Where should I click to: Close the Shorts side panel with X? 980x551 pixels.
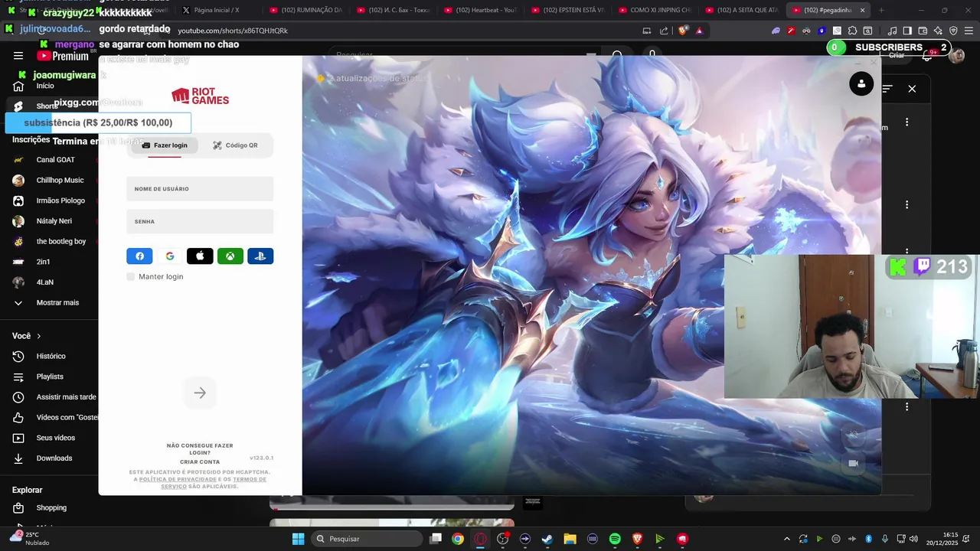pyautogui.click(x=912, y=89)
